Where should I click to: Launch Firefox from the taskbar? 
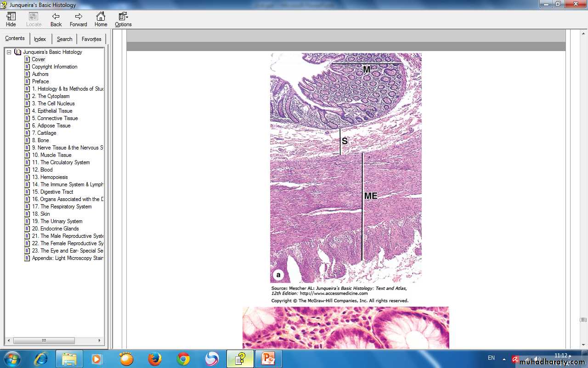pyautogui.click(x=155, y=359)
